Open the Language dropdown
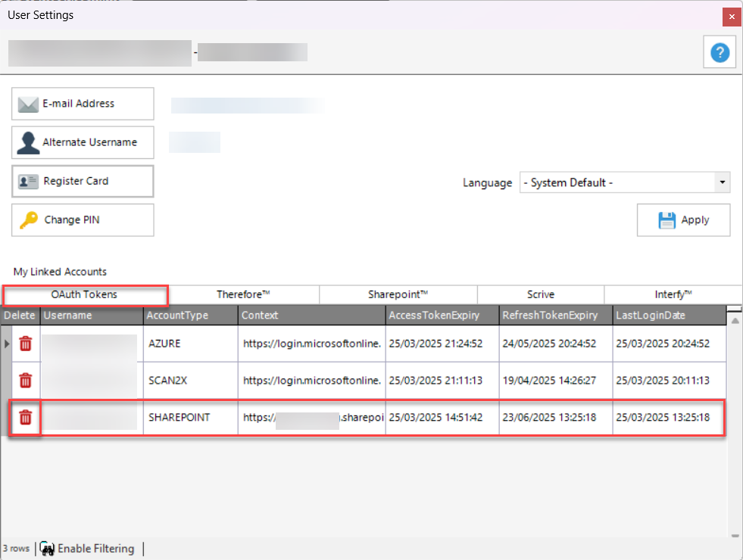This screenshot has height=560, width=743. [722, 182]
